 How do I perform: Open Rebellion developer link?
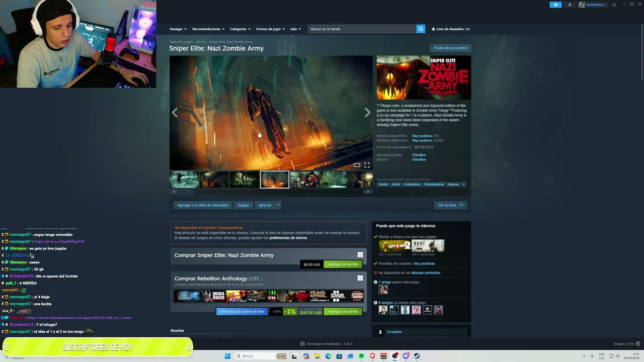(419, 155)
